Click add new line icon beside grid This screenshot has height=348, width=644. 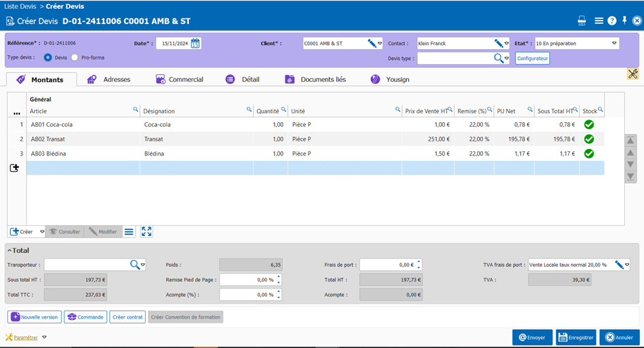pyautogui.click(x=14, y=168)
